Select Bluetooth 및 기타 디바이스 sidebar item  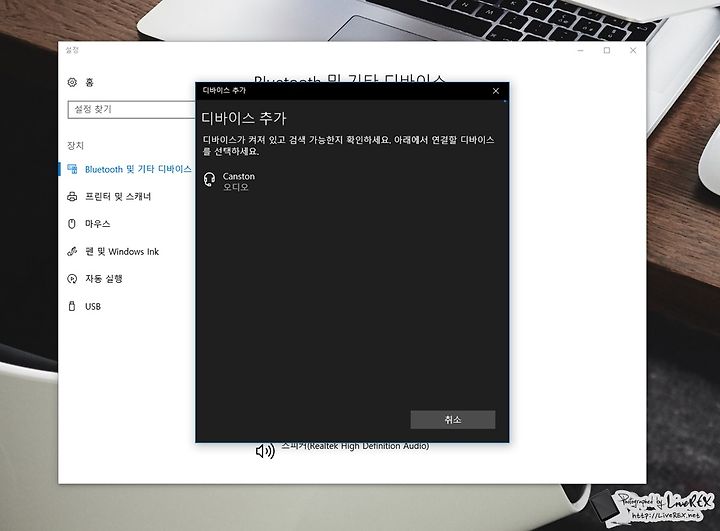pyautogui.click(x=138, y=169)
